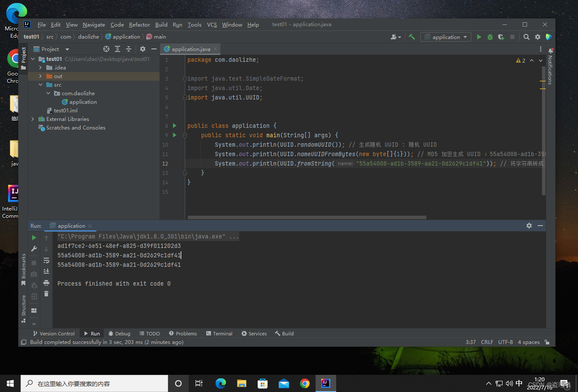Open Debug tool window tab
Image resolution: width=578 pixels, height=392 pixels.
pos(119,334)
